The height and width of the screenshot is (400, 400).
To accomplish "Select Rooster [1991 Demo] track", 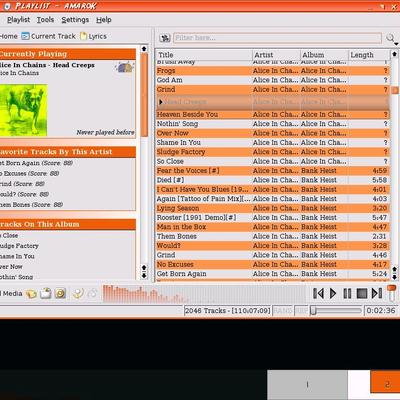I will pyautogui.click(x=273, y=217).
